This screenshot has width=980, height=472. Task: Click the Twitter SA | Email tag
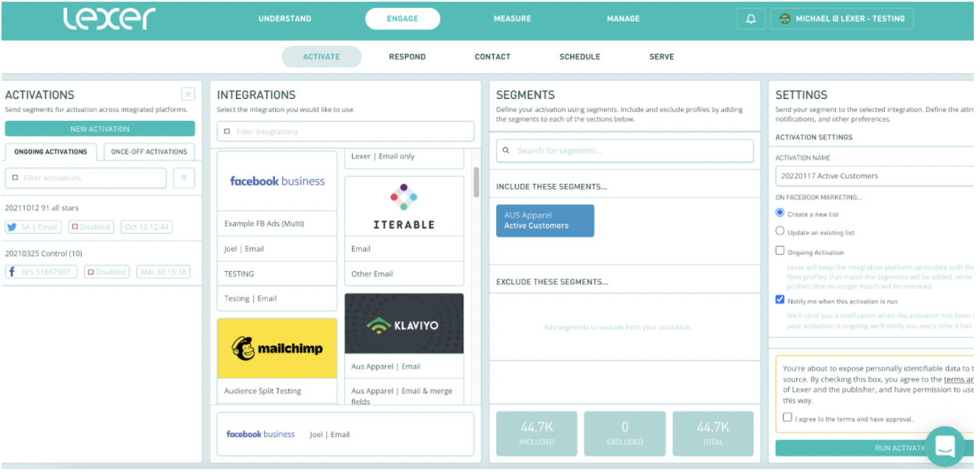click(33, 227)
